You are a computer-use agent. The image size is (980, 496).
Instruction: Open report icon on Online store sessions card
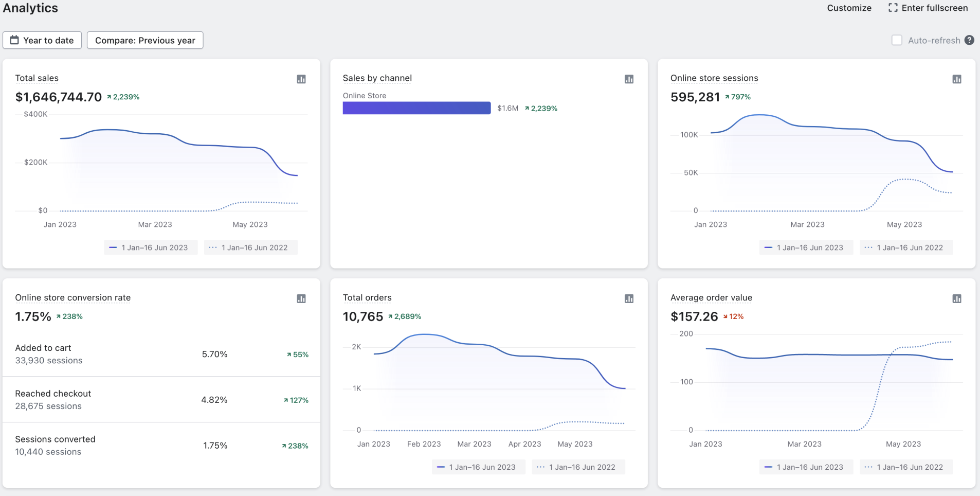[x=956, y=79]
